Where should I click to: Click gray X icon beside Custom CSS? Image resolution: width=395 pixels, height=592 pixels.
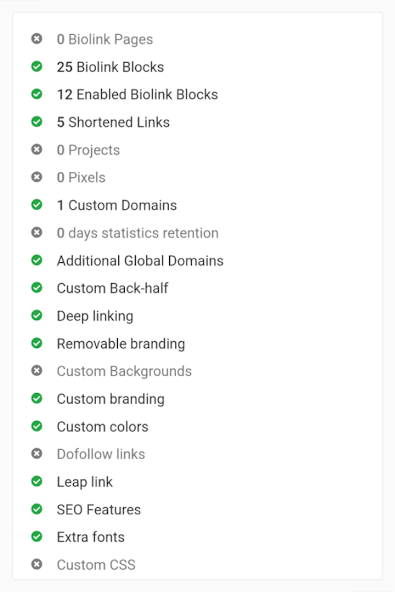(x=37, y=564)
